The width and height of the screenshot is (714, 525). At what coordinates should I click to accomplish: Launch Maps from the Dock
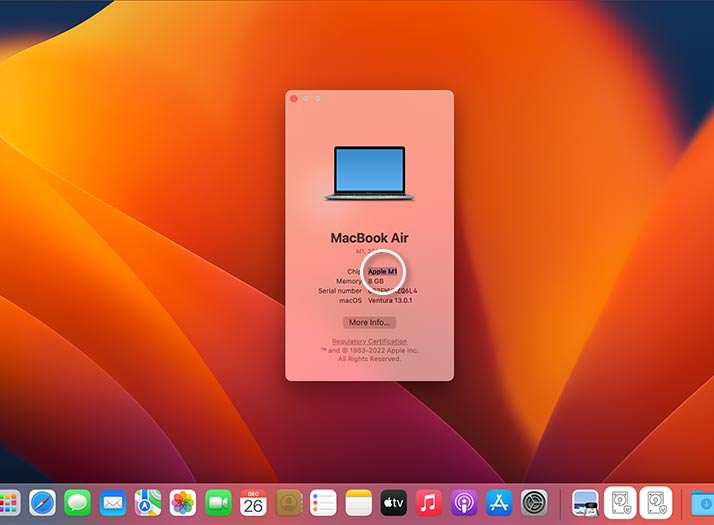[x=148, y=503]
